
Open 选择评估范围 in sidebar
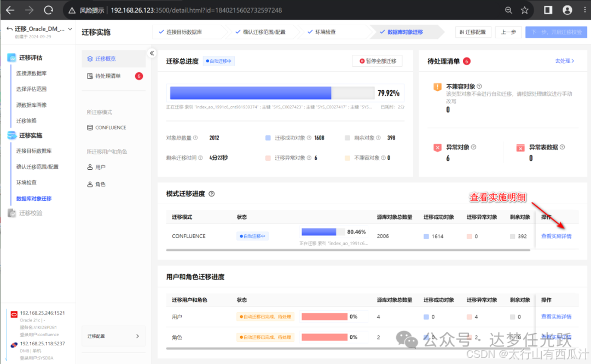tap(31, 89)
